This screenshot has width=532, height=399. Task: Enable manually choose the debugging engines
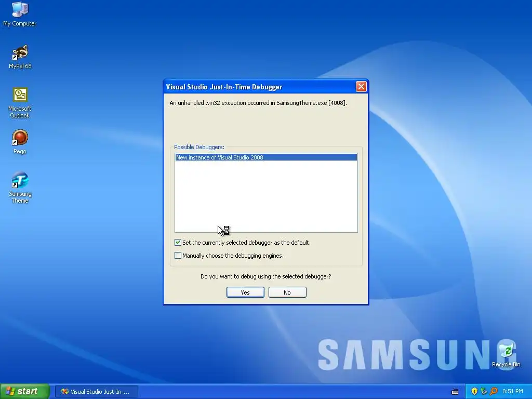pos(178,255)
